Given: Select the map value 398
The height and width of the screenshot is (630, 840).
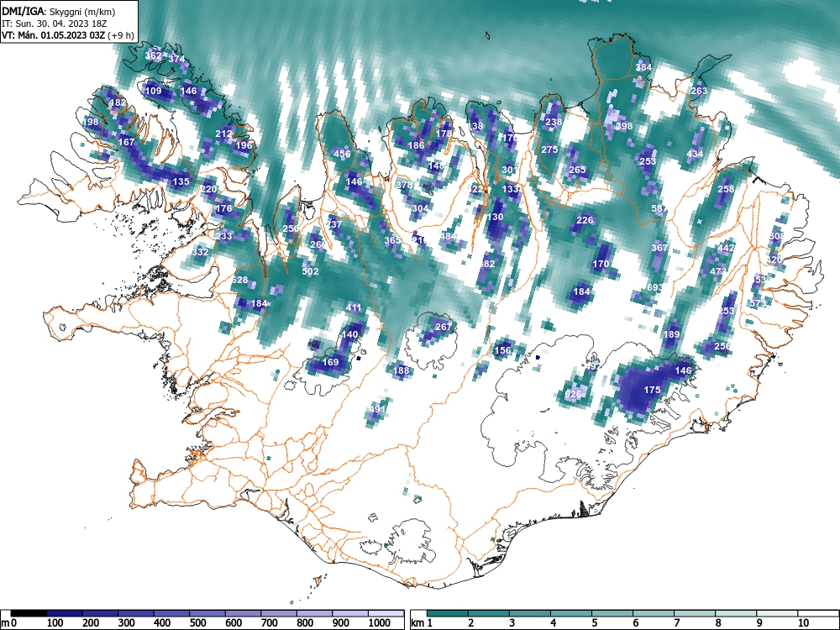Looking at the screenshot, I should pos(624,127).
